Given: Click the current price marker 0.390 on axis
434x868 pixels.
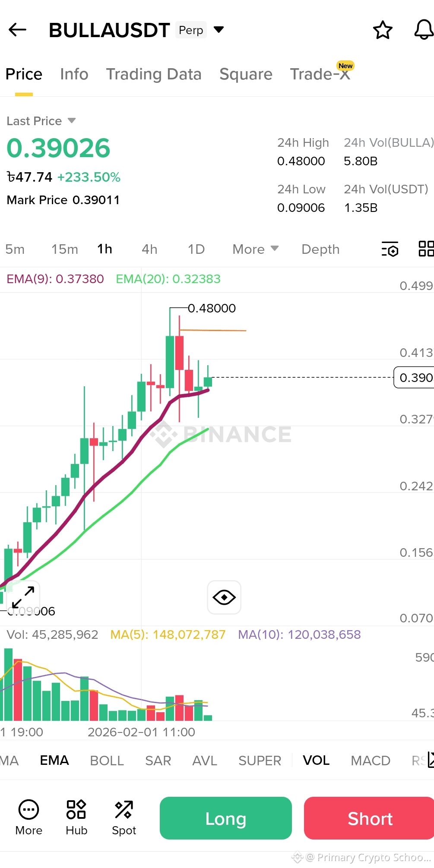Looking at the screenshot, I should (x=414, y=378).
